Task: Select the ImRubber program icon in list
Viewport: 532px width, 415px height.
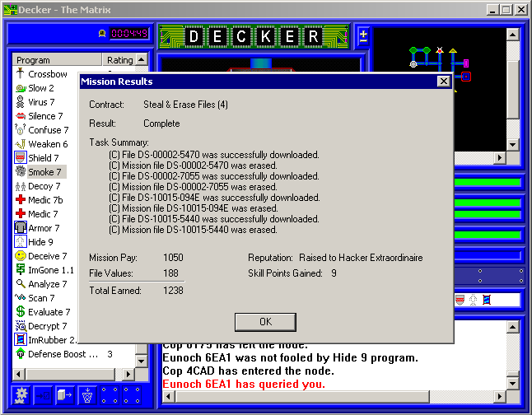Action: tap(21, 340)
